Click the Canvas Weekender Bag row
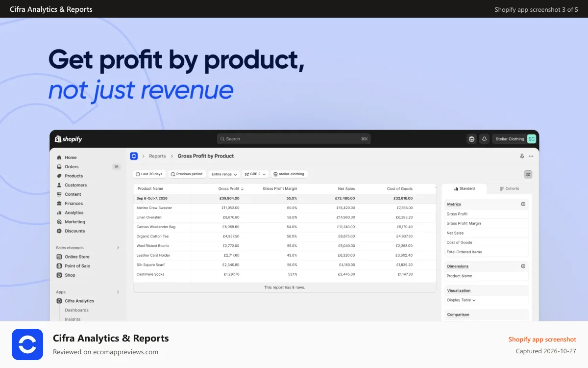Image resolution: width=588 pixels, height=368 pixels. pyautogui.click(x=284, y=227)
